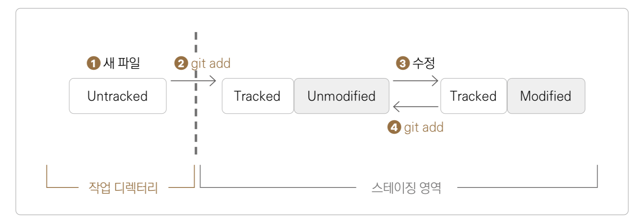644x223 pixels.
Task: Select the 작업 디렉터리 caption
Action: [123, 188]
